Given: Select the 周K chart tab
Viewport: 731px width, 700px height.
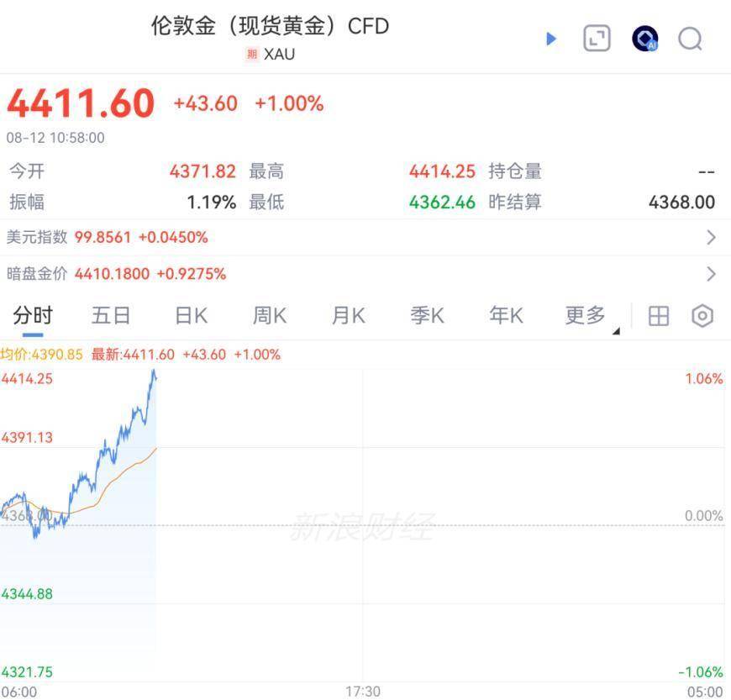Looking at the screenshot, I should [x=270, y=316].
